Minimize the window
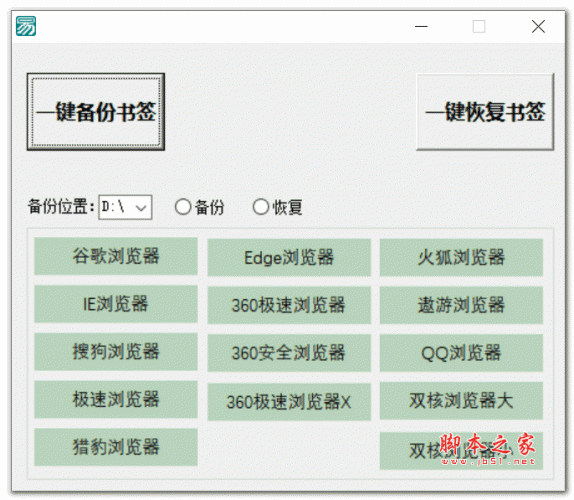The image size is (574, 500). click(421, 26)
